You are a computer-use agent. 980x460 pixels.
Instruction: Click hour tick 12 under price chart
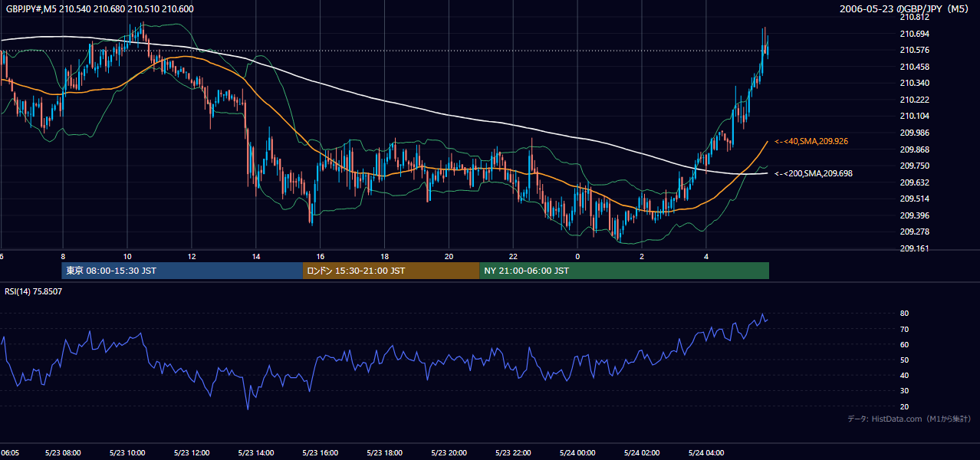pos(192,256)
